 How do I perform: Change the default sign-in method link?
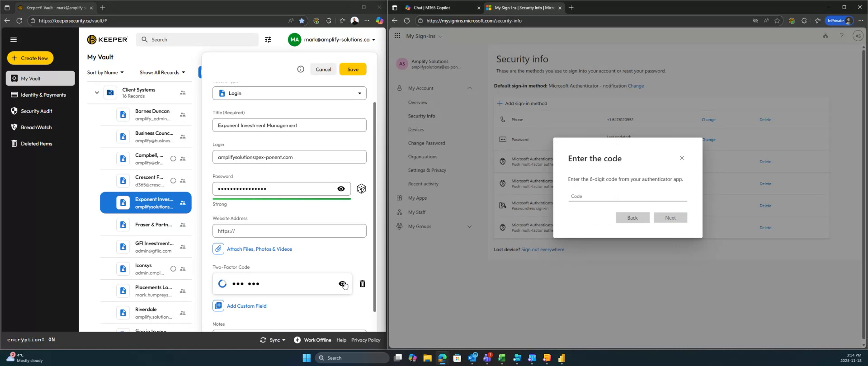(x=636, y=86)
